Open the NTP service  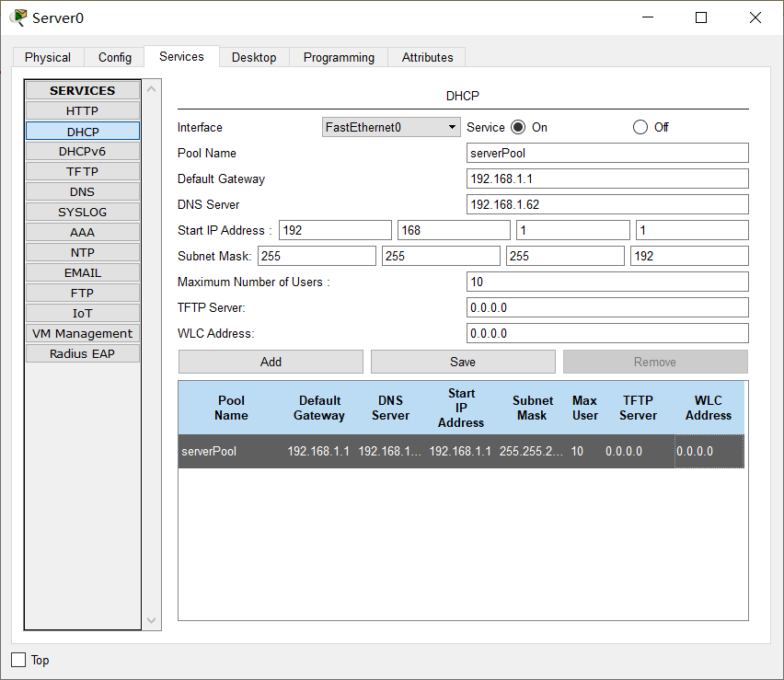[83, 252]
